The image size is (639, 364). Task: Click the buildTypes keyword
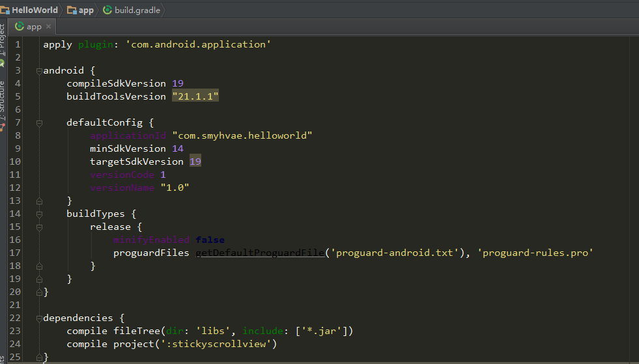(x=96, y=214)
